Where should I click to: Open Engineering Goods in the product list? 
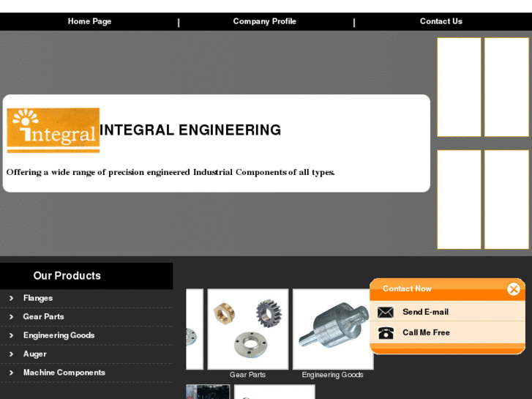(59, 335)
